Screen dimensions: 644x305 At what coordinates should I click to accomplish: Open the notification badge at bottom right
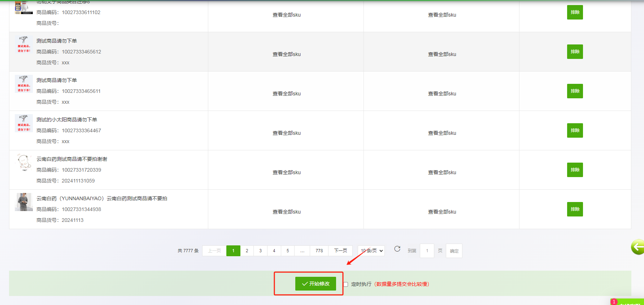pos(614,302)
